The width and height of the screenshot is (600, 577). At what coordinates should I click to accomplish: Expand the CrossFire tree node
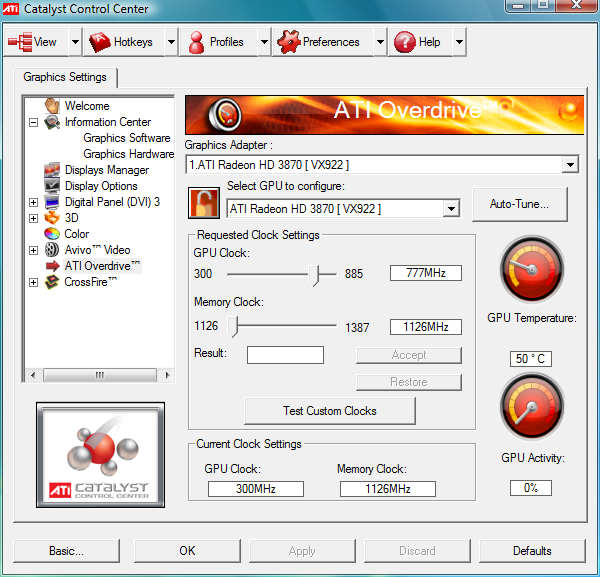[x=34, y=282]
